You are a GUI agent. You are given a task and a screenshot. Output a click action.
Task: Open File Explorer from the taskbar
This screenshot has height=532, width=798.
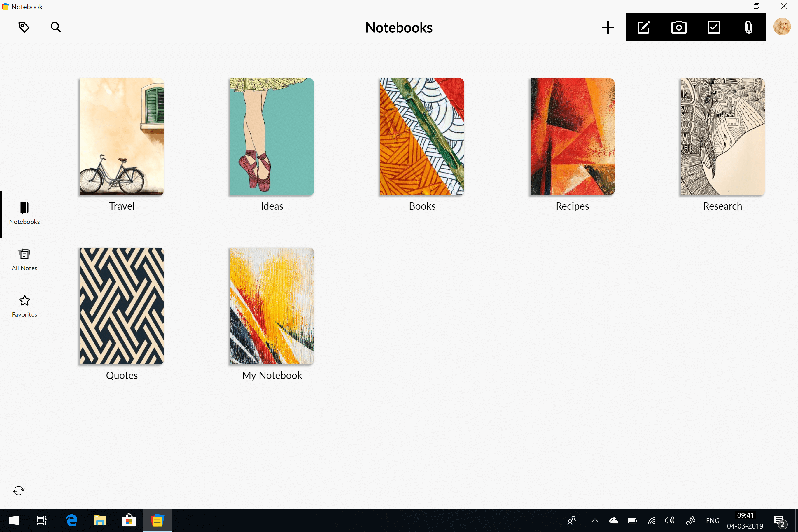100,520
